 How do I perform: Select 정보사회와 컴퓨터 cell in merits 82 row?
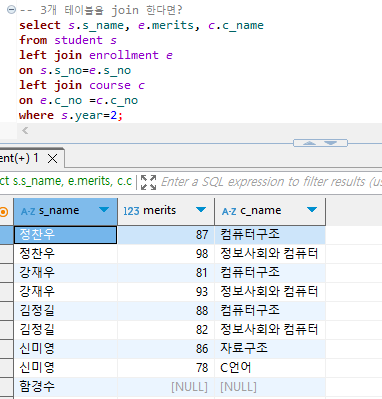coord(270,330)
